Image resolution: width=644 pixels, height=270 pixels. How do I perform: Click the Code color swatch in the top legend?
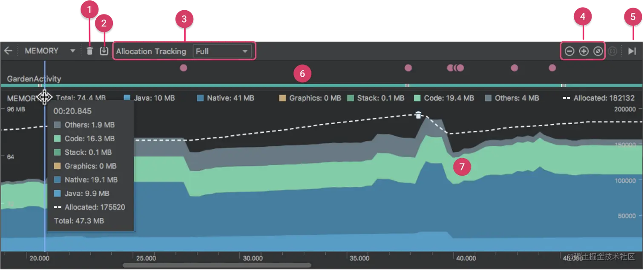click(417, 98)
